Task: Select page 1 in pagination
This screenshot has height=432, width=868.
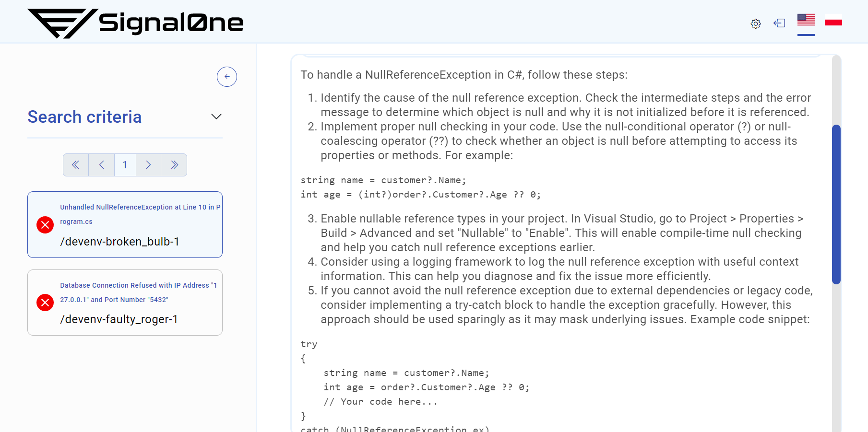Action: coord(125,165)
